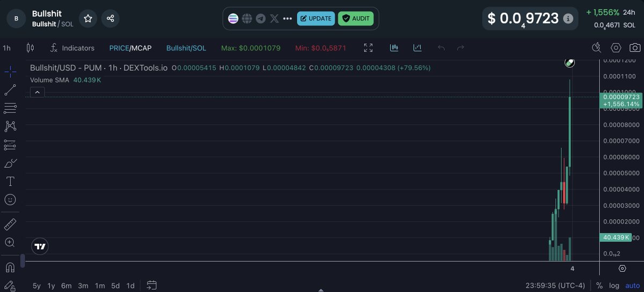Visit the token website globe icon
Screen dimensions: 644x292
pos(247,18)
